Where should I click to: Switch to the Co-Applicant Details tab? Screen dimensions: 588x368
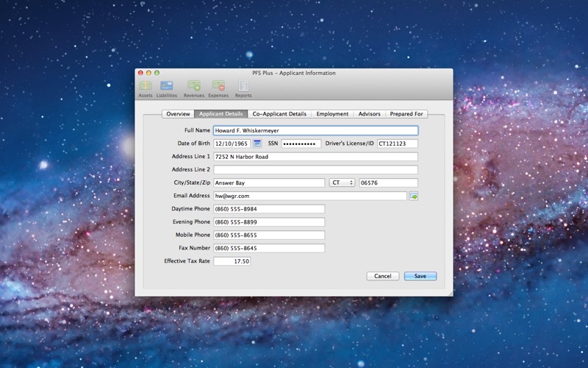[279, 114]
